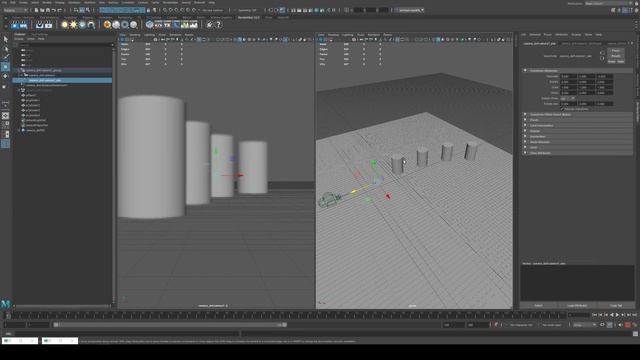This screenshot has width=640, height=360.
Task: Toggle Snap to Points in status line
Action: [176, 10]
